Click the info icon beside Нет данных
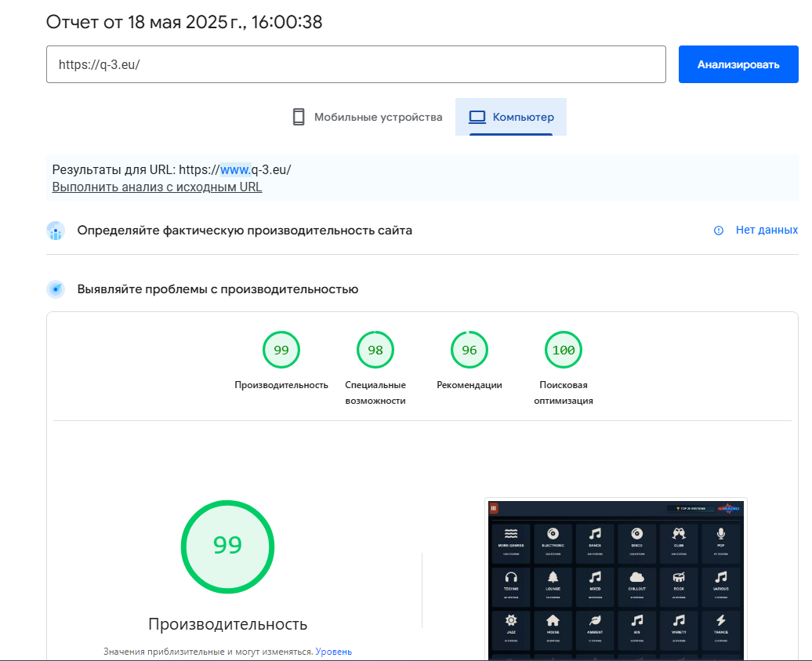 (x=718, y=231)
